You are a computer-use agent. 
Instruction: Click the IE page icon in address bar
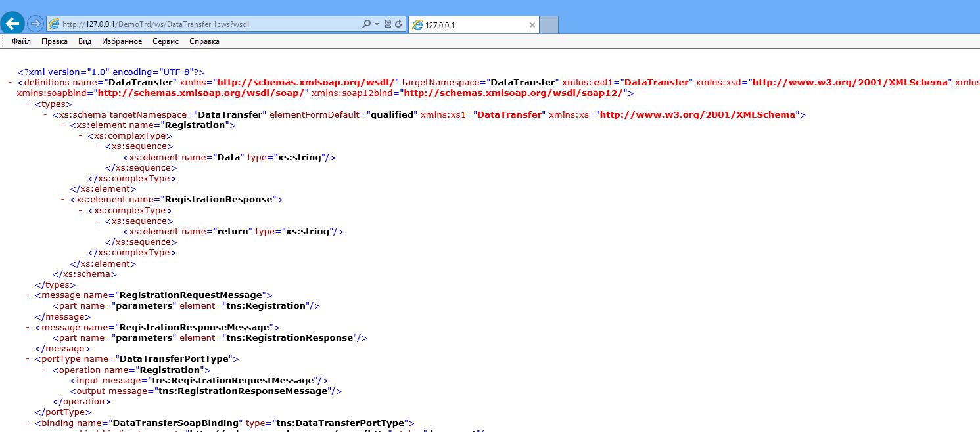point(55,24)
